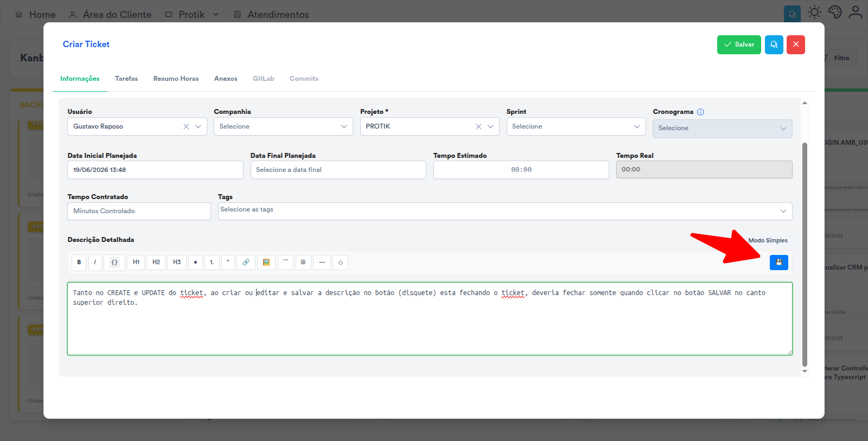Insert an image with the picture icon
This screenshot has width=868, height=441.
[x=266, y=263]
